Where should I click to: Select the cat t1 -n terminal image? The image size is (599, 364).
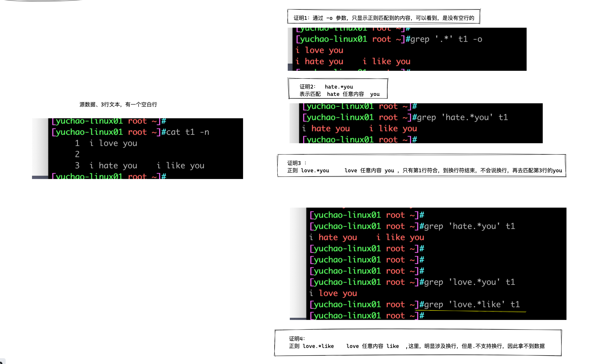coord(138,149)
